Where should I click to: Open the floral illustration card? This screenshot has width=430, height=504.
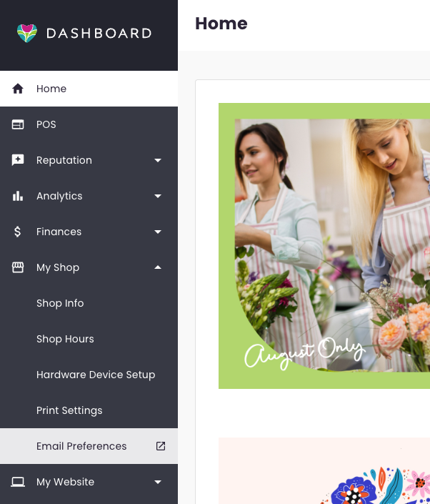(x=324, y=470)
